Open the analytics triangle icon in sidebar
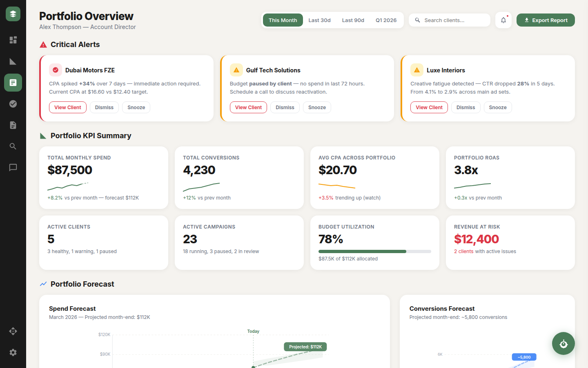This screenshot has width=588, height=368. coord(13,61)
